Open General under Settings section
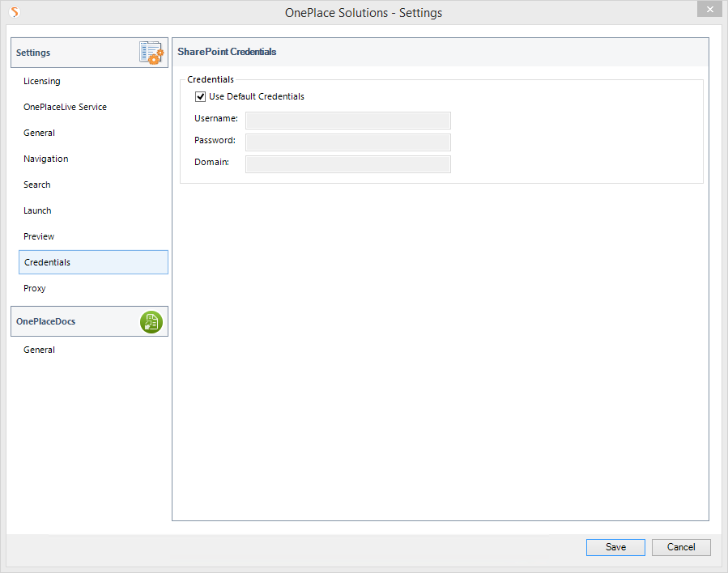This screenshot has width=728, height=573. (x=39, y=133)
